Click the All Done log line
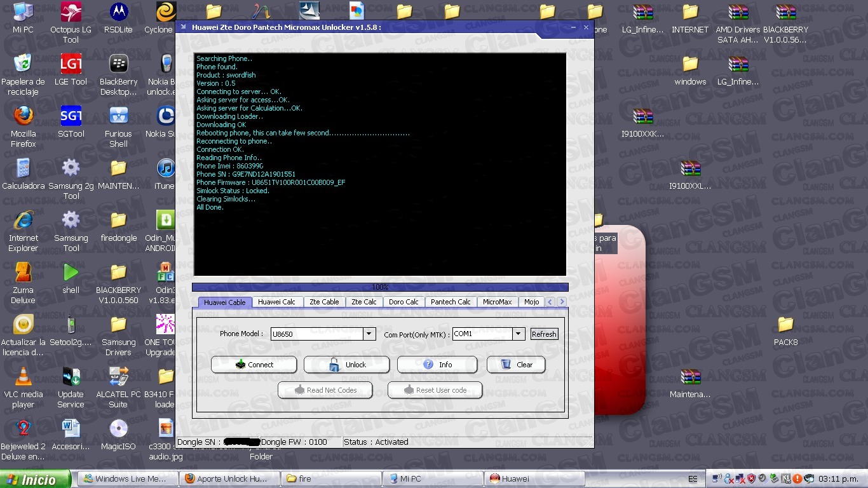The image size is (868, 488). point(210,207)
